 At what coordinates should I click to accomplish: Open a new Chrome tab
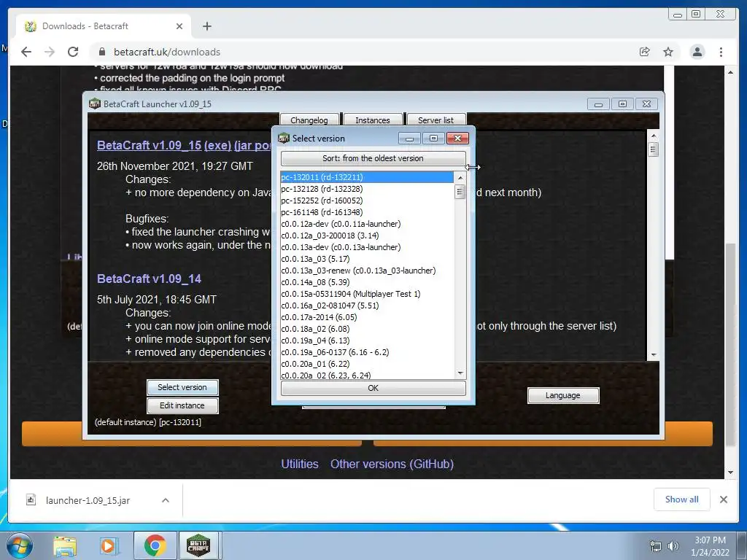(206, 26)
